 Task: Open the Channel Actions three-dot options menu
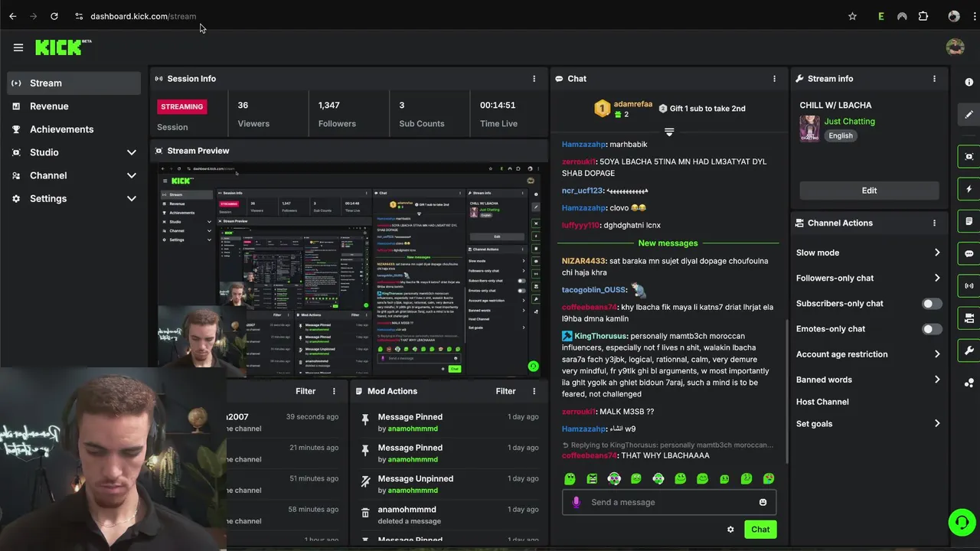coord(934,223)
